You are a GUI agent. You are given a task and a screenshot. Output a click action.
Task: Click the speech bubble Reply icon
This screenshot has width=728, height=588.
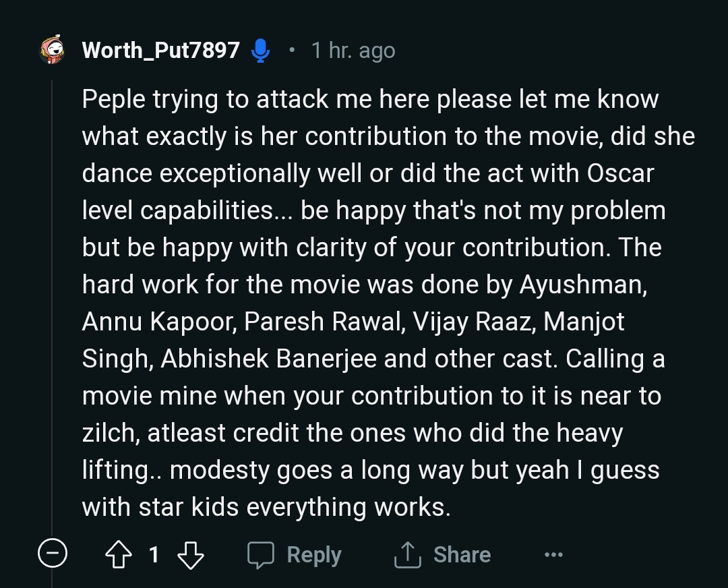pyautogui.click(x=260, y=555)
